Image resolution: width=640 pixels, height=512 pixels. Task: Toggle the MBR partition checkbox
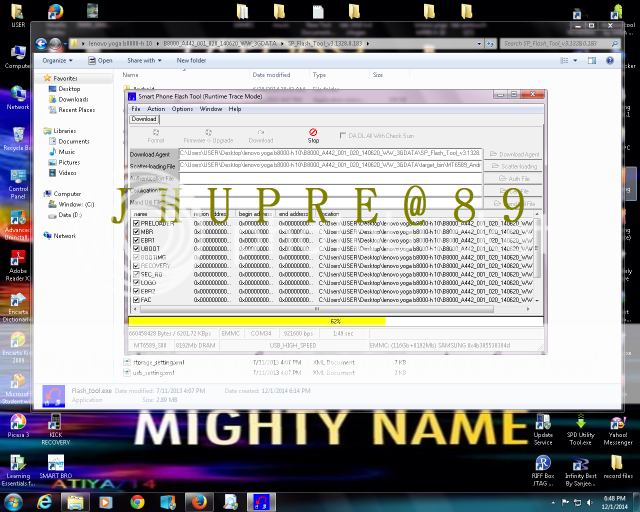tap(137, 230)
